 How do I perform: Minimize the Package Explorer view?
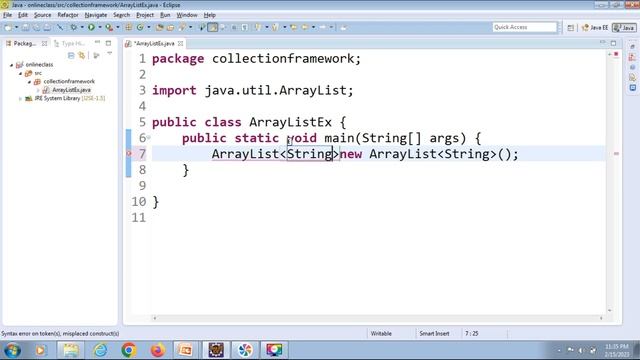[97, 42]
